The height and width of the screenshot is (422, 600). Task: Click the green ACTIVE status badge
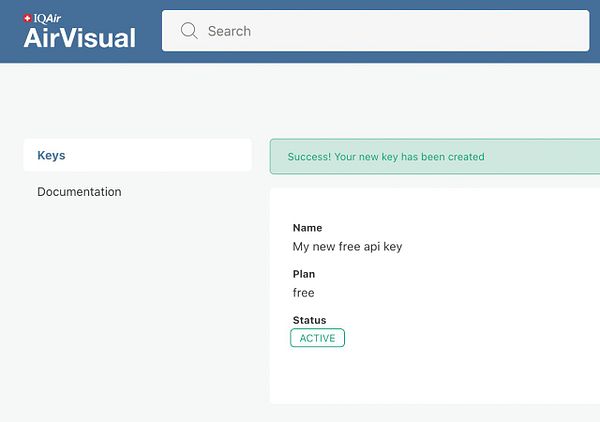(x=317, y=338)
